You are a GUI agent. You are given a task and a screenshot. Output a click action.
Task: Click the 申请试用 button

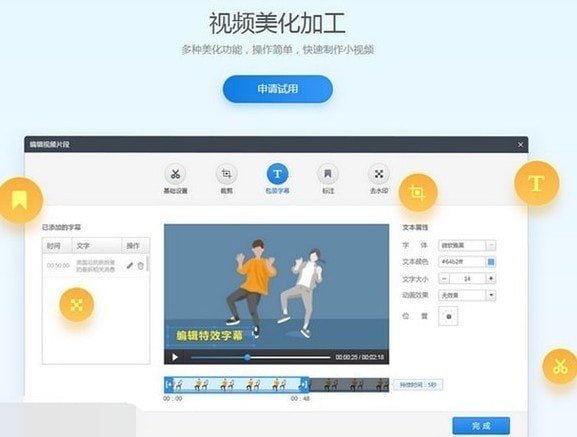coord(278,89)
